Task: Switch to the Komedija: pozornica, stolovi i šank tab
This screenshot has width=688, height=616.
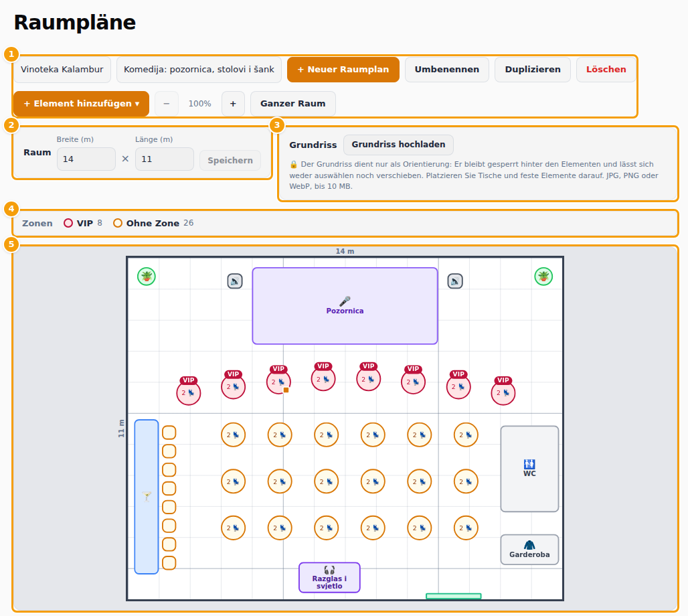Action: [x=199, y=70]
